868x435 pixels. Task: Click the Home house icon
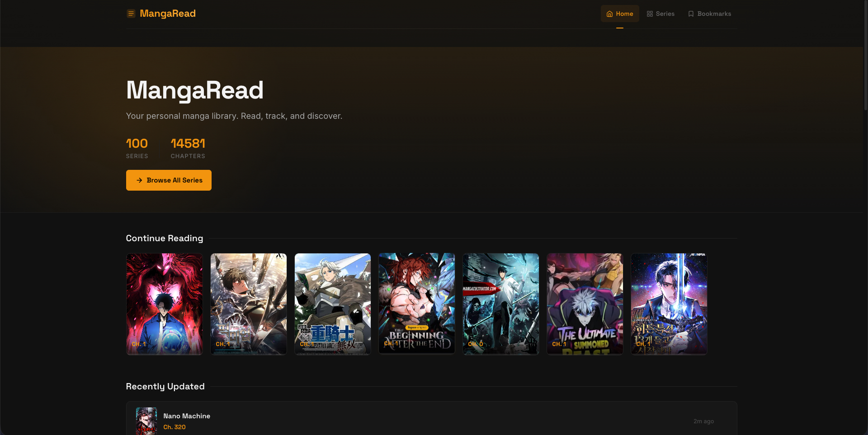click(x=609, y=14)
